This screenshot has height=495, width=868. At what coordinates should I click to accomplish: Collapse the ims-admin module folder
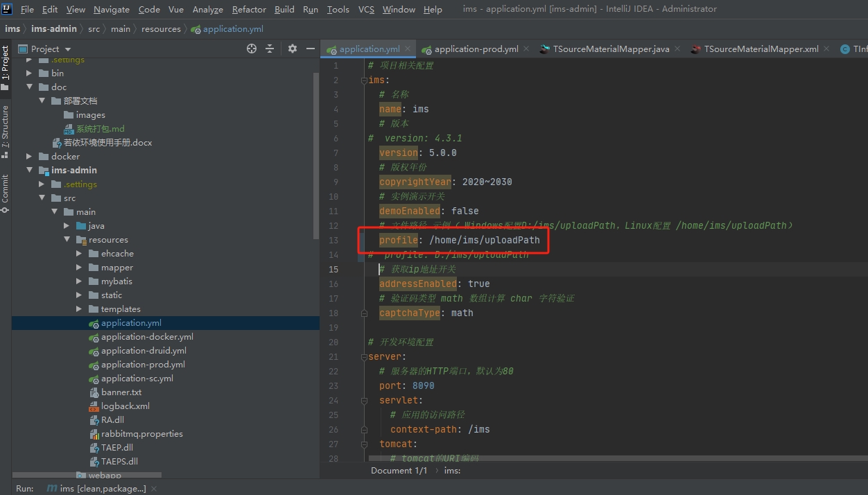[x=30, y=171]
